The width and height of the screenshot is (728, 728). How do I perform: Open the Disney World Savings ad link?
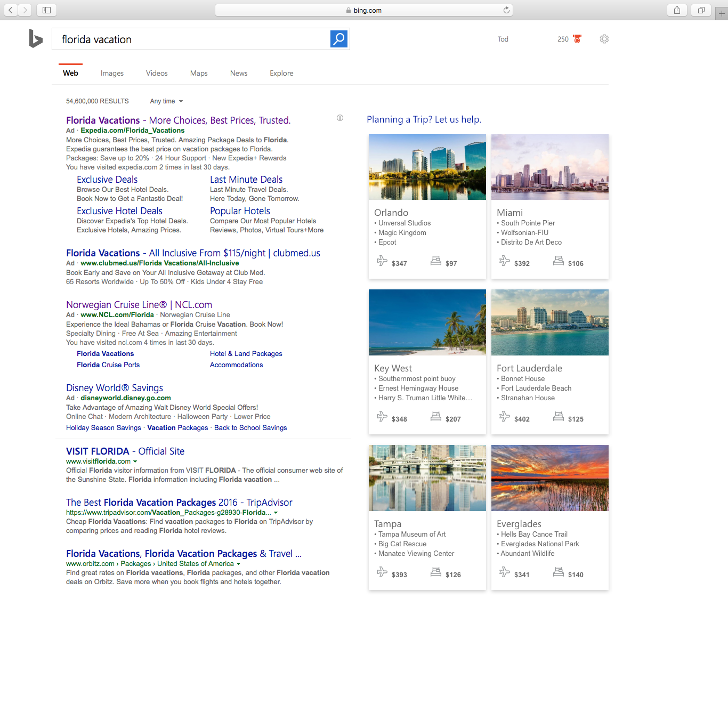point(115,388)
